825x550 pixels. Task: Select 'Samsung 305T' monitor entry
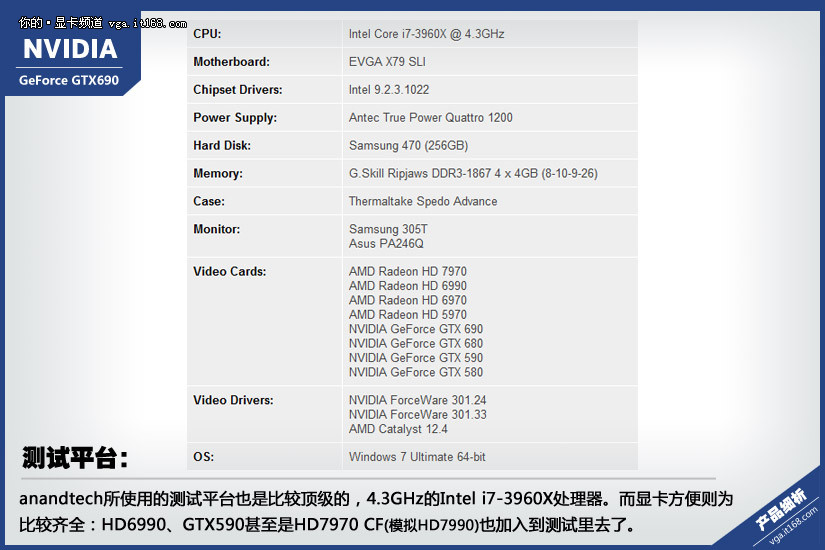[x=388, y=229]
